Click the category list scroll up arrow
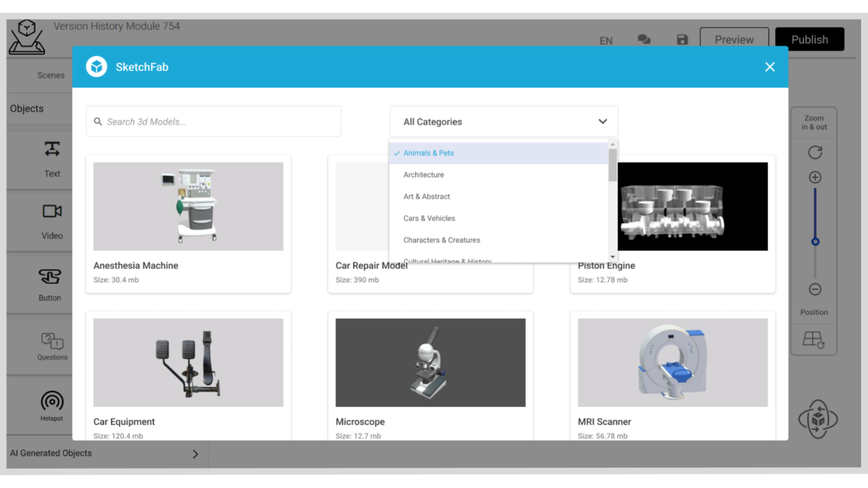The height and width of the screenshot is (488, 868). (613, 145)
